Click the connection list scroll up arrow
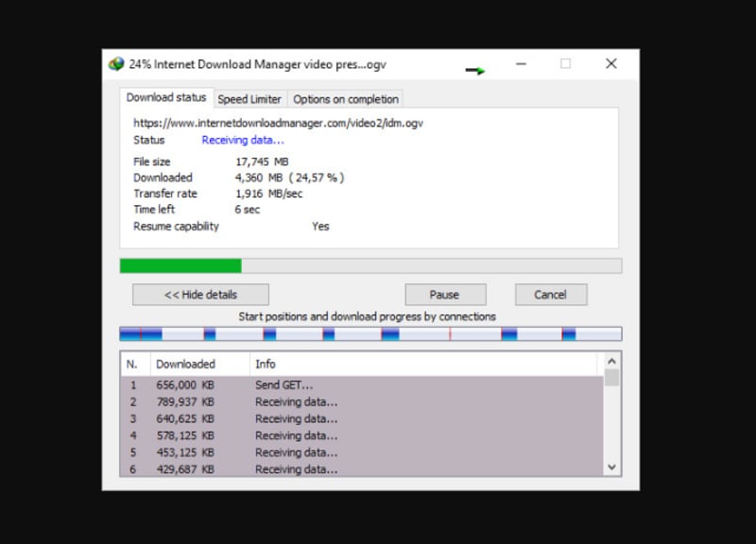 (611, 362)
